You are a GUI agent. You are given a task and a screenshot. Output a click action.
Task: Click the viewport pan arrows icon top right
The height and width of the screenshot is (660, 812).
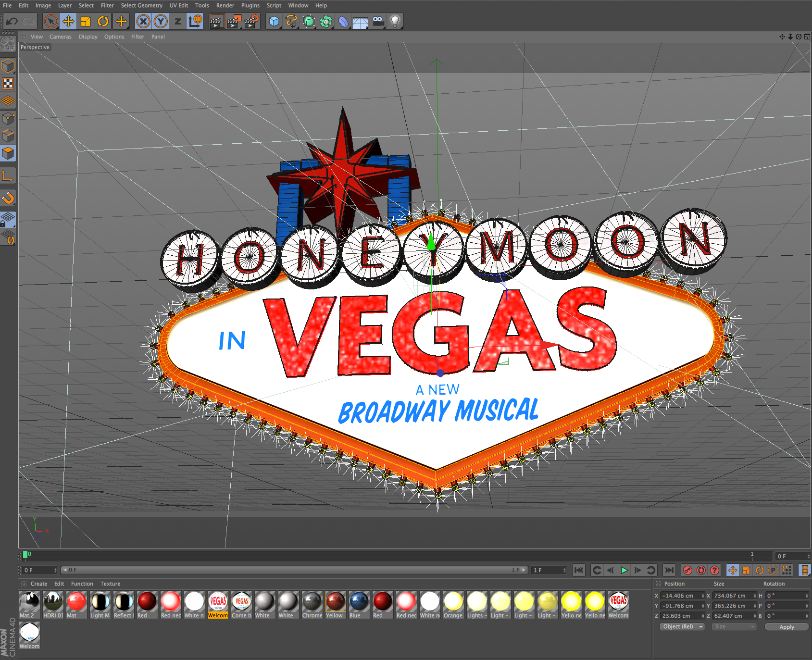(x=782, y=37)
